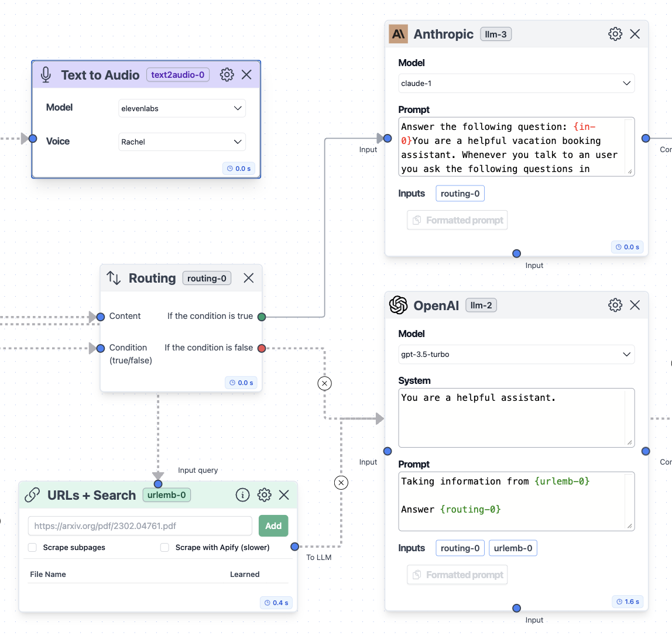Click the Anthropic left Input handle

[388, 138]
